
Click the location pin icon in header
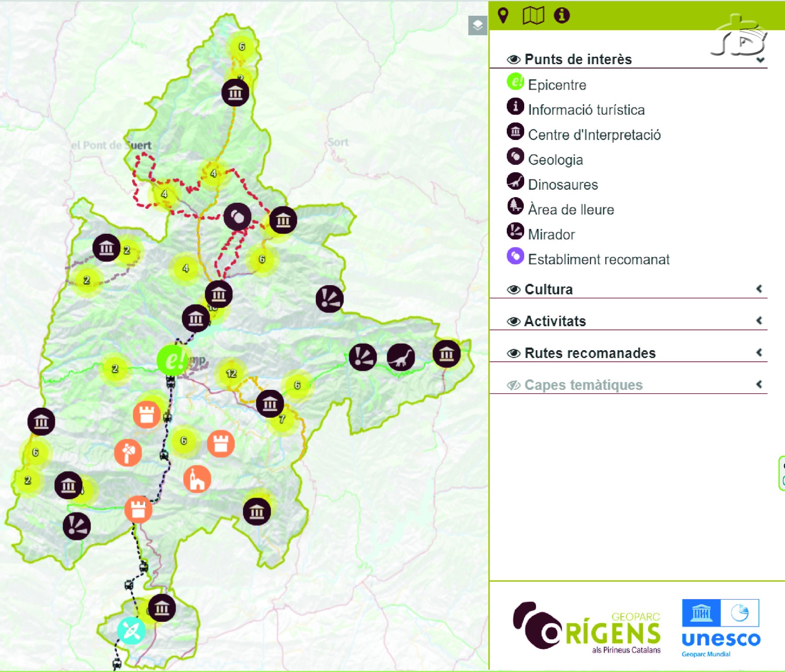(503, 16)
